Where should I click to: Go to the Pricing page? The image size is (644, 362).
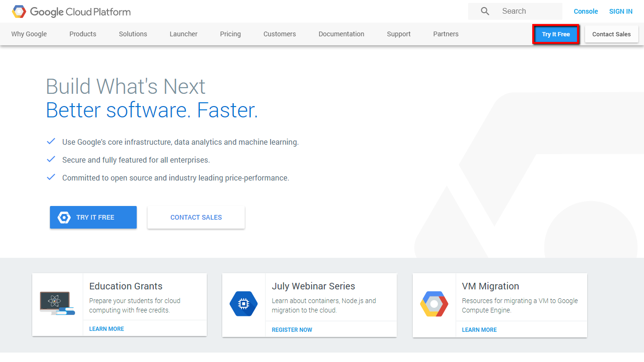[x=230, y=34]
